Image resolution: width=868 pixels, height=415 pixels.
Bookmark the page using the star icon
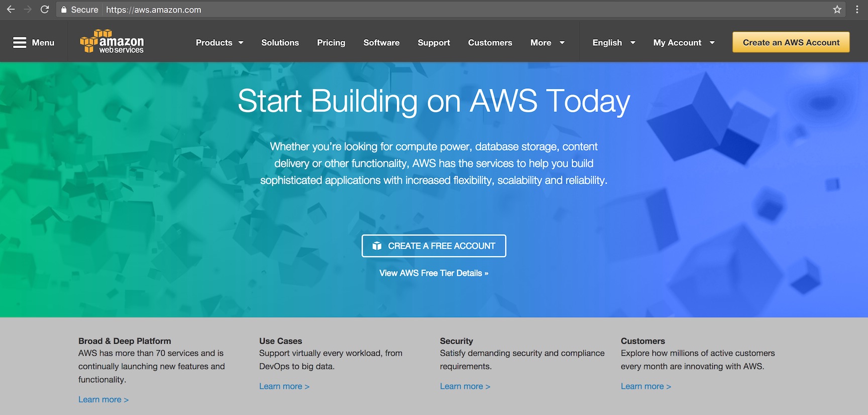(x=836, y=9)
